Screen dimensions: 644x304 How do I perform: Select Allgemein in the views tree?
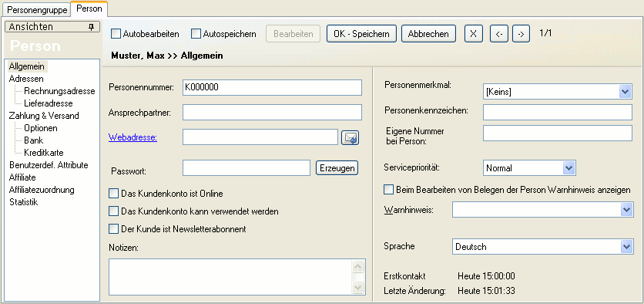point(27,66)
